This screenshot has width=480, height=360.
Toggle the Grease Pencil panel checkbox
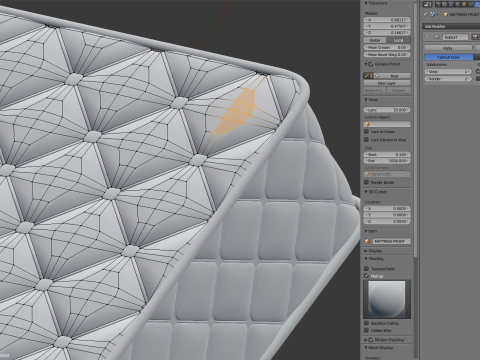(371, 64)
